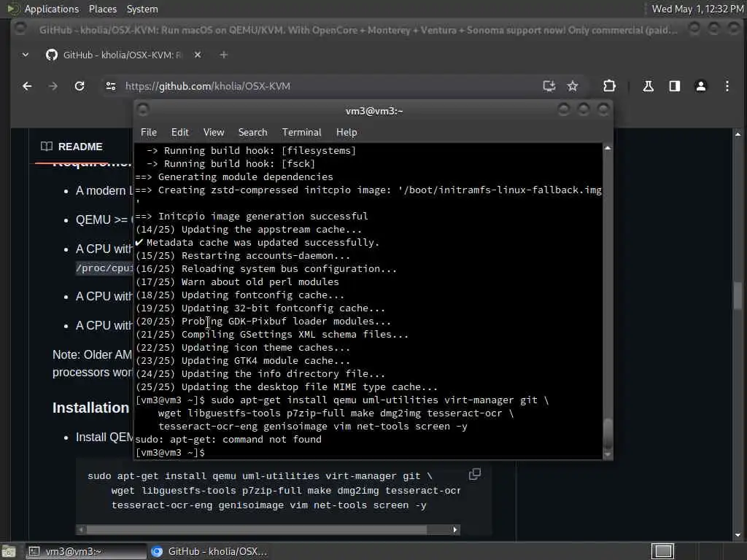Click the code block horizontal scrollbar thumb

click(x=256, y=529)
